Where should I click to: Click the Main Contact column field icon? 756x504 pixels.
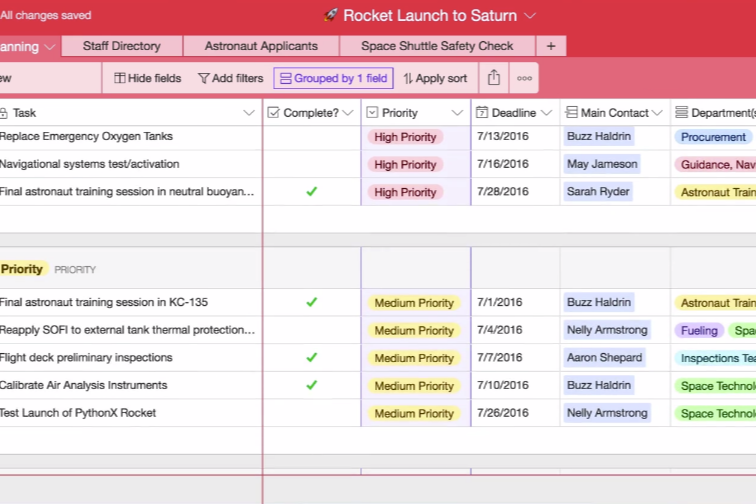coord(570,113)
